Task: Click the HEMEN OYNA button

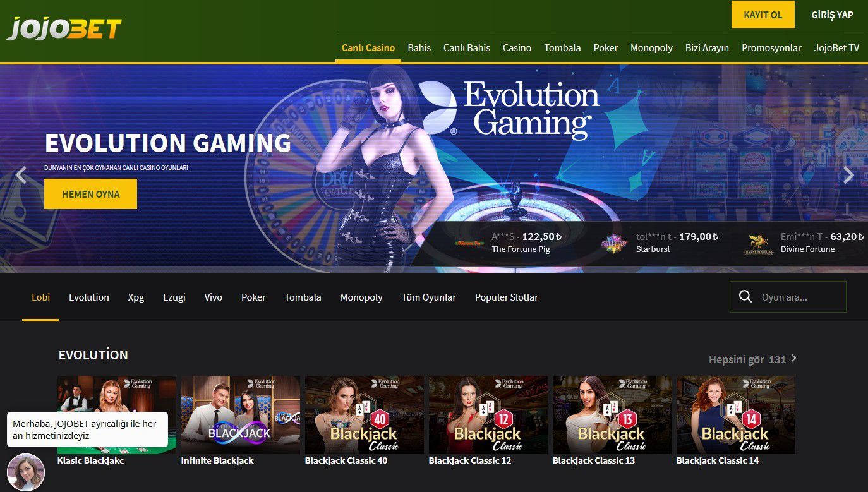Action: 90,194
